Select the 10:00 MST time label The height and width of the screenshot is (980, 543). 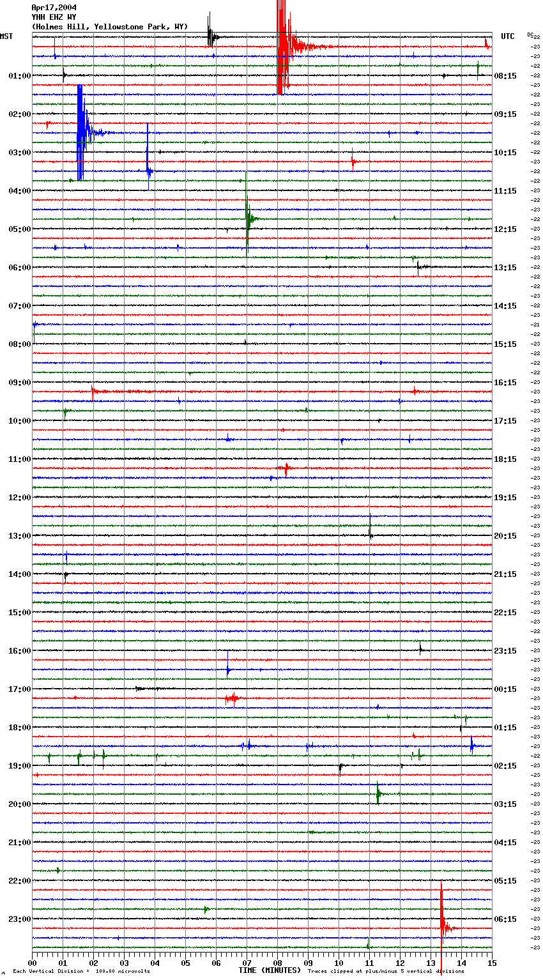[x=20, y=421]
